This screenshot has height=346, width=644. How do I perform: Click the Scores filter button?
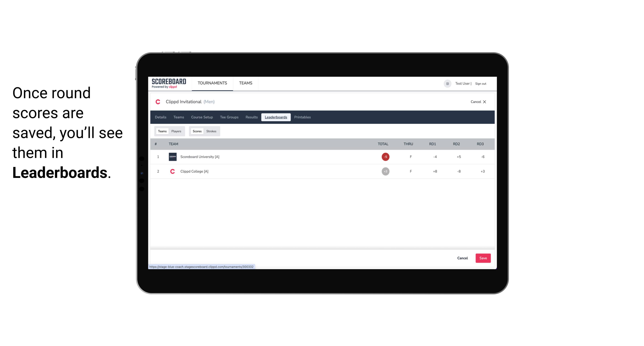point(197,131)
